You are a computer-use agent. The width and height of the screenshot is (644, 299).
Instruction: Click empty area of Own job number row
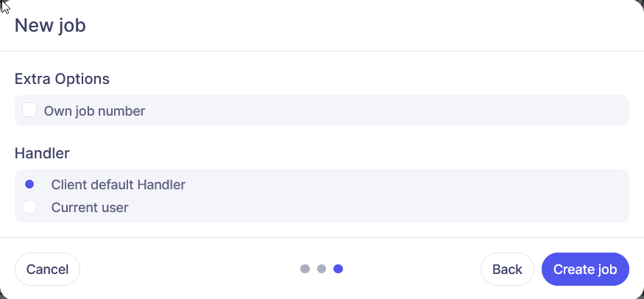click(x=383, y=111)
